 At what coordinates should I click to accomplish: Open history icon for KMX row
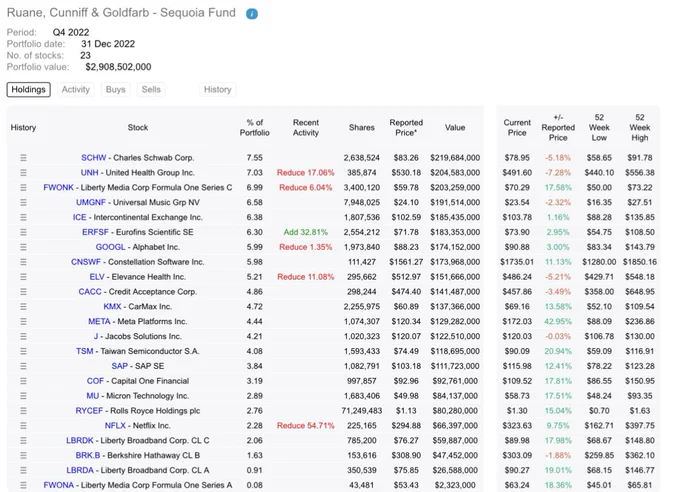point(23,307)
